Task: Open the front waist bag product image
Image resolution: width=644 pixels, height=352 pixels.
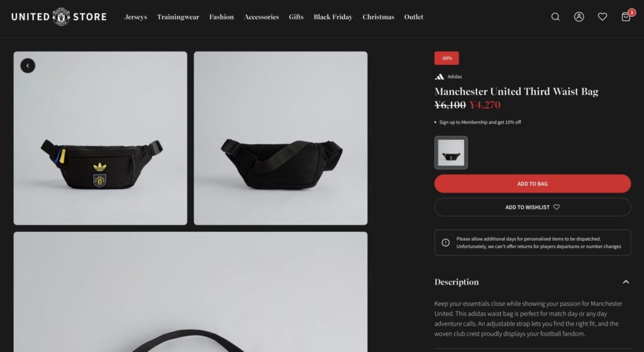Action: pos(100,138)
